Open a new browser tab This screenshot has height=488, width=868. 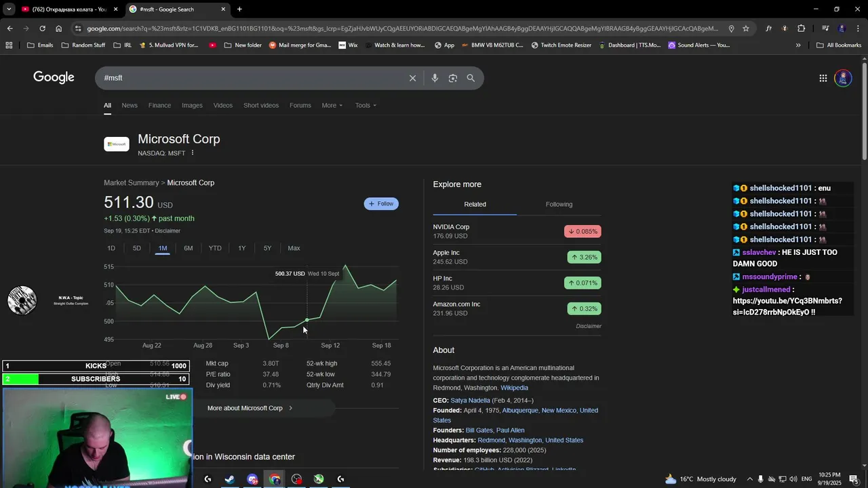tap(239, 9)
